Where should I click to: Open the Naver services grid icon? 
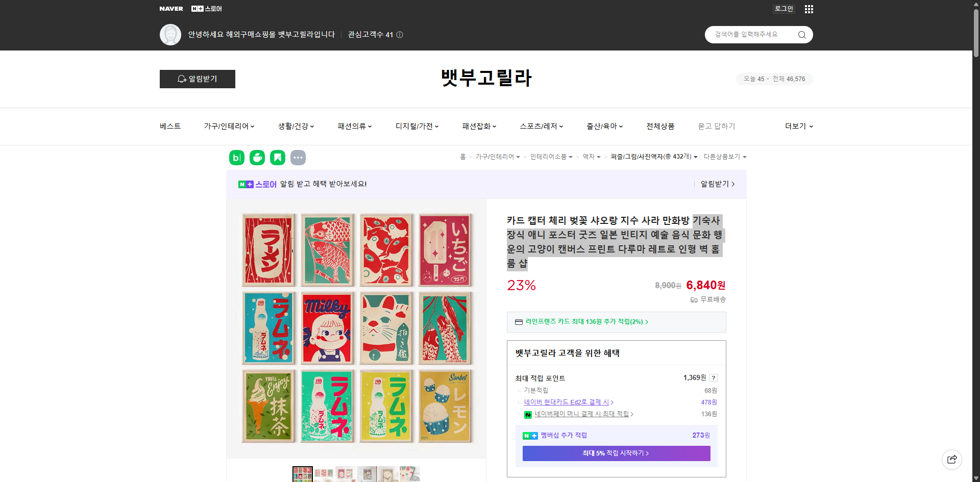[x=808, y=9]
